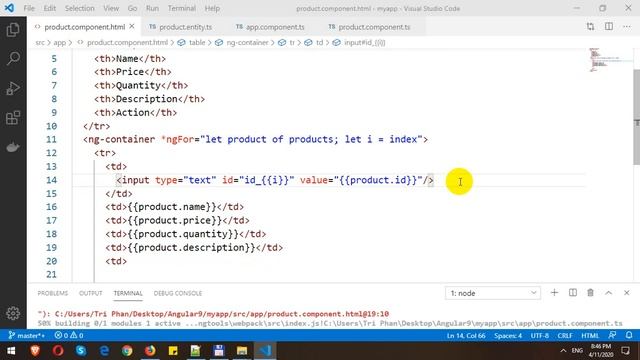
Task: Click 'table' in the breadcrumb
Action: pyautogui.click(x=197, y=42)
